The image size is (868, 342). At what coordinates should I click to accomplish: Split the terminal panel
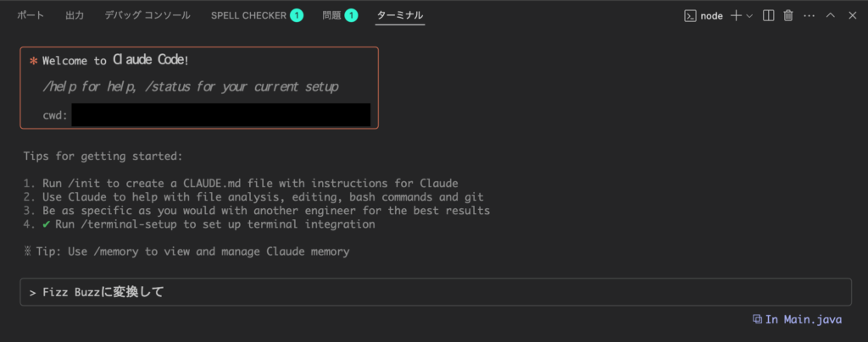(768, 16)
